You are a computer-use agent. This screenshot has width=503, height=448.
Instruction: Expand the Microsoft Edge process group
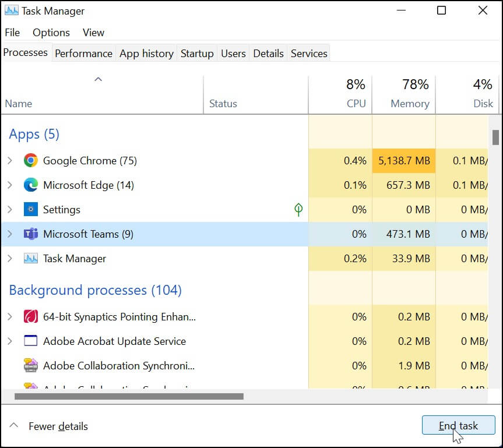point(10,185)
